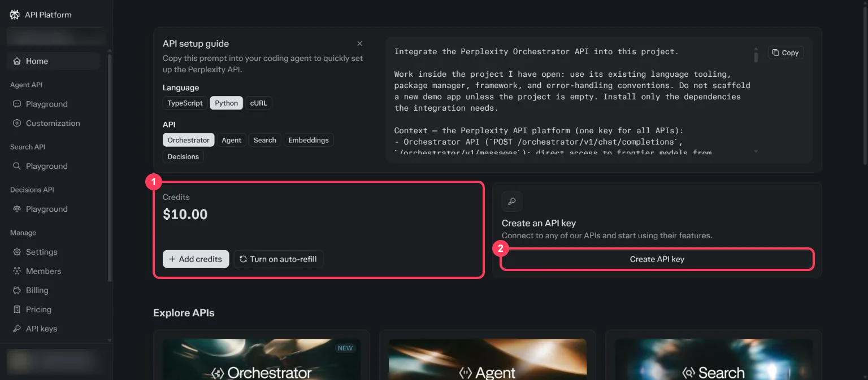Navigate to Billing page
The height and width of the screenshot is (380, 868).
[x=54, y=290]
